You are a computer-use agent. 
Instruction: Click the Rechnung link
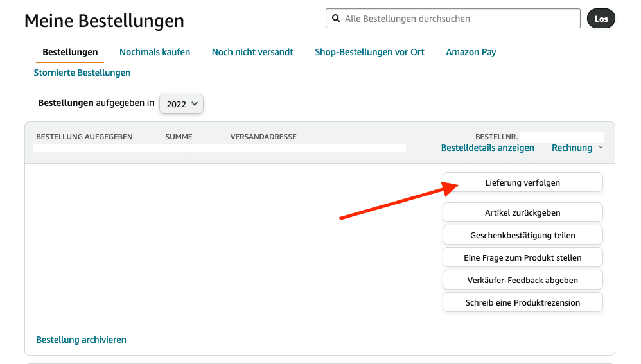pos(572,148)
